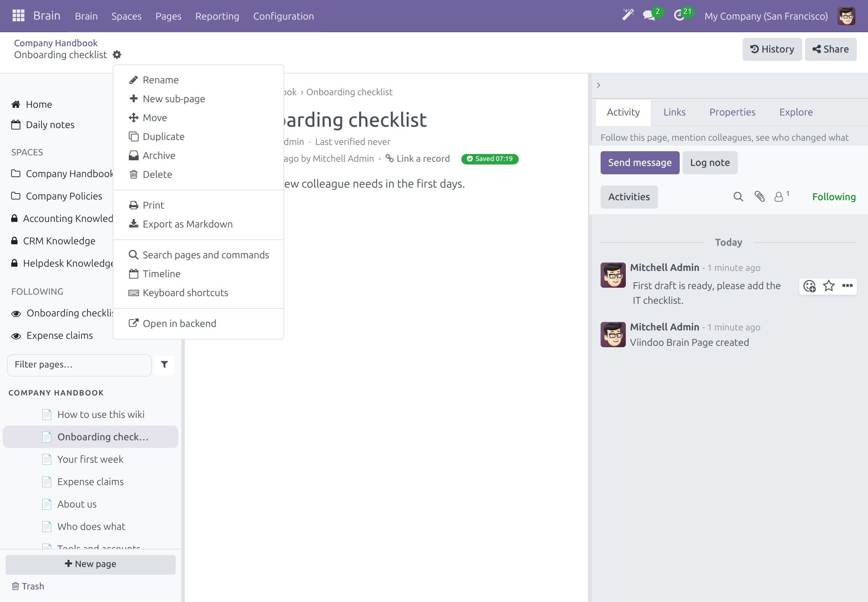The height and width of the screenshot is (602, 868).
Task: Click the magic wand icon in top bar
Action: pos(628,15)
